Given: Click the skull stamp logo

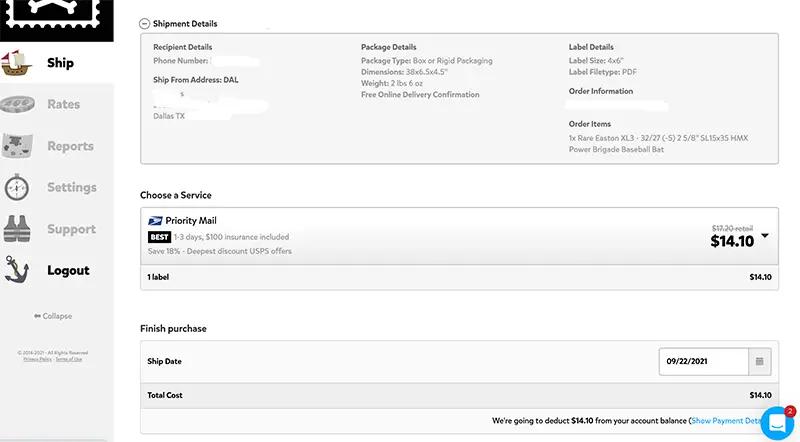Looking at the screenshot, I should [56, 20].
